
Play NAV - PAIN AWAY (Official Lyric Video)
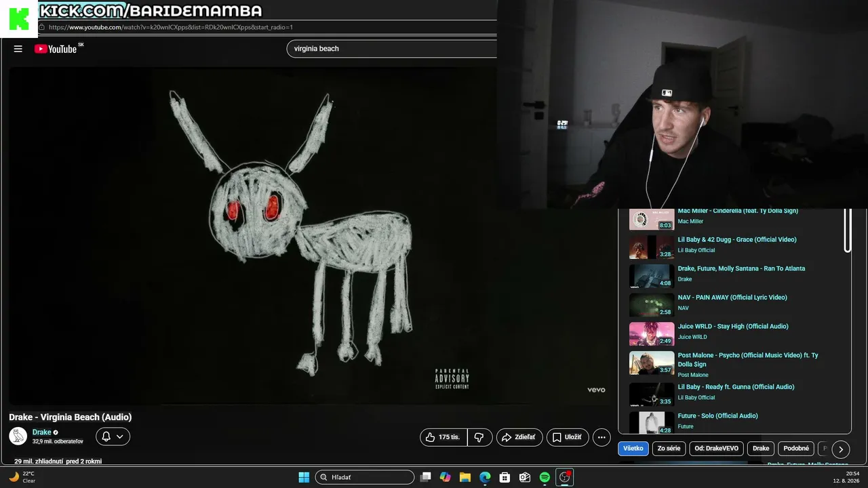pyautogui.click(x=732, y=298)
